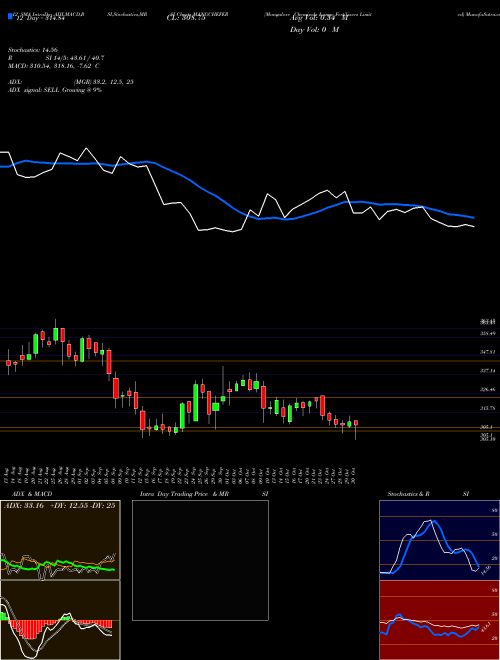The height and width of the screenshot is (660, 500).
Task: Open the MACD histogram chart panel
Action: (x=60, y=620)
